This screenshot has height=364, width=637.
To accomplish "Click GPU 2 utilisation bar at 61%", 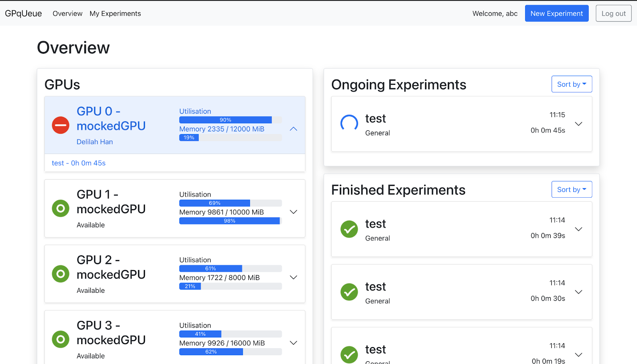I will point(231,269).
